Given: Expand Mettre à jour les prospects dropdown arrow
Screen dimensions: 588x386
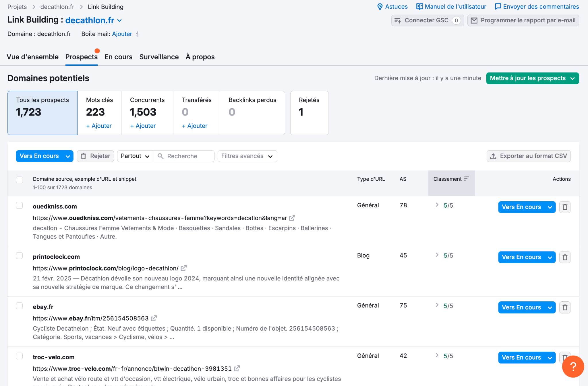Looking at the screenshot, I should coord(573,79).
